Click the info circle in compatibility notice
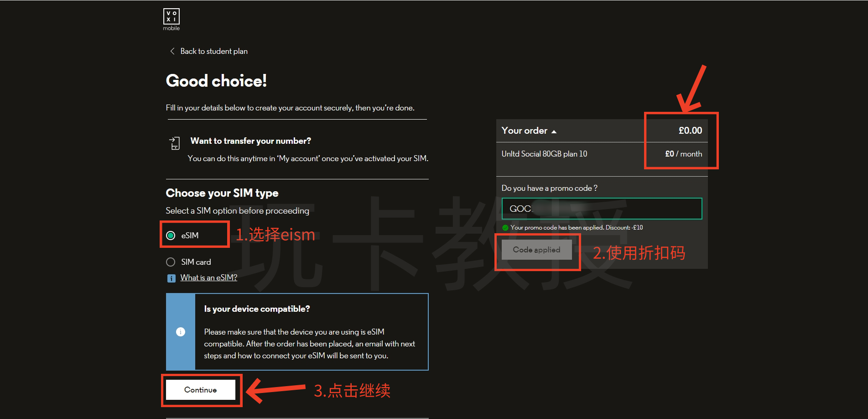Screen dimensions: 868x419 (x=181, y=332)
